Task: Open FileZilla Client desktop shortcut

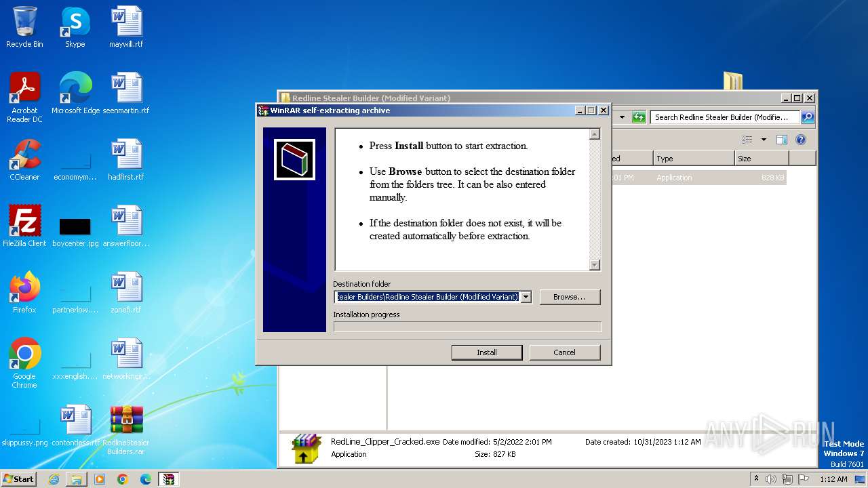Action: coord(24,226)
